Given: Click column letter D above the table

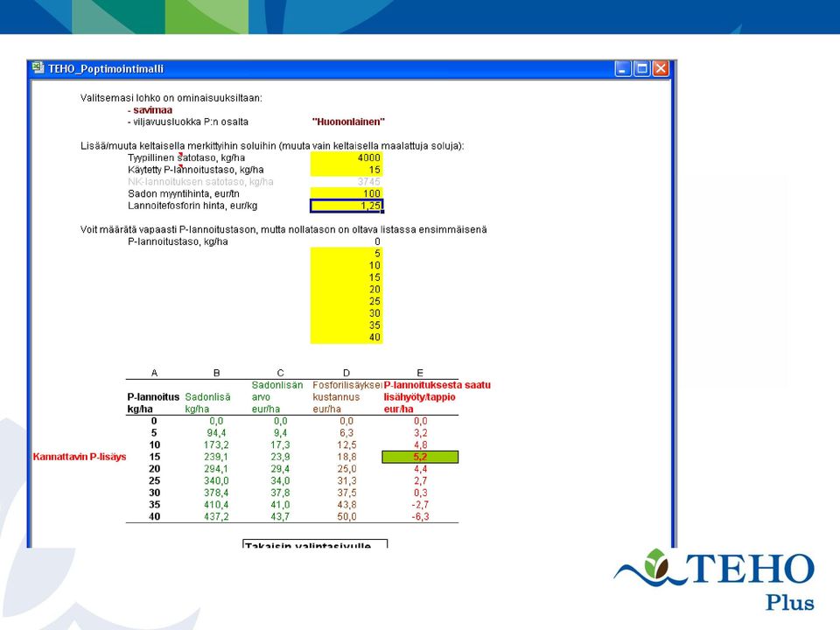Looking at the screenshot, I should pos(346,373).
